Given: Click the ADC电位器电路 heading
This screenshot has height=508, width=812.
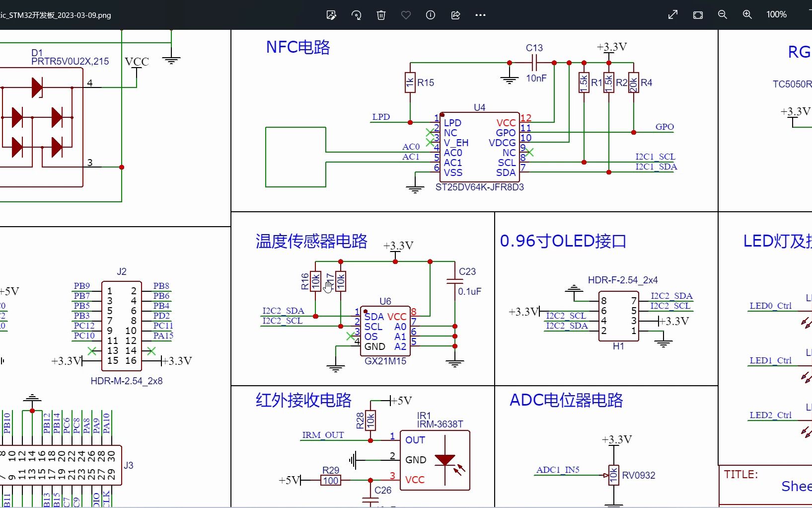Looking at the screenshot, I should [566, 400].
